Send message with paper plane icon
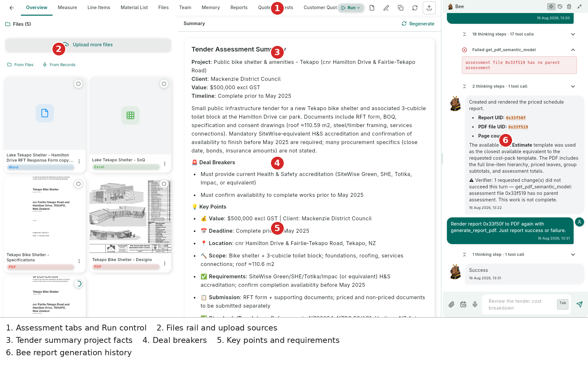Screen dimensions: 588x366 click(x=580, y=304)
